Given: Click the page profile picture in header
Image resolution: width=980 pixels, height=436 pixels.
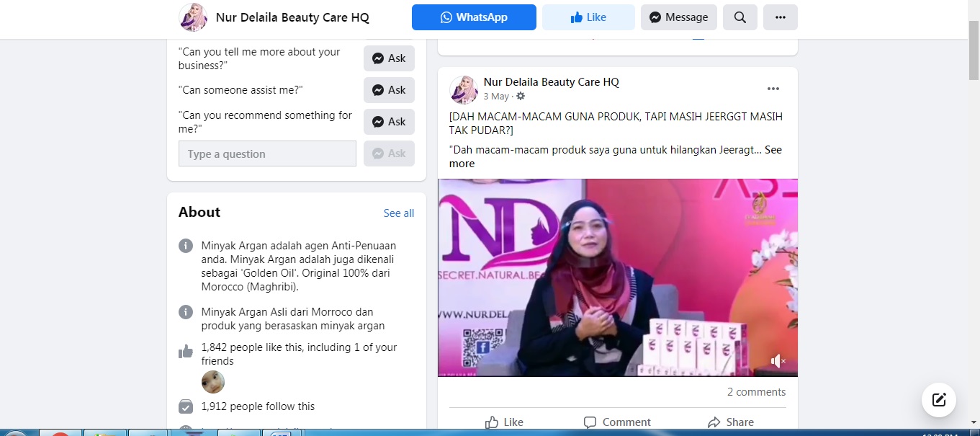Looking at the screenshot, I should point(193,17).
